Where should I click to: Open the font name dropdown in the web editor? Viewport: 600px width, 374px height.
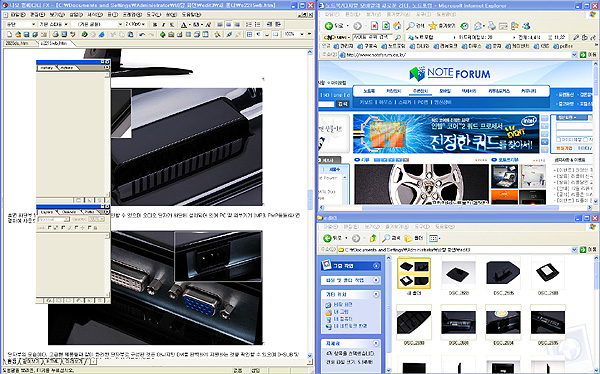click(120, 24)
